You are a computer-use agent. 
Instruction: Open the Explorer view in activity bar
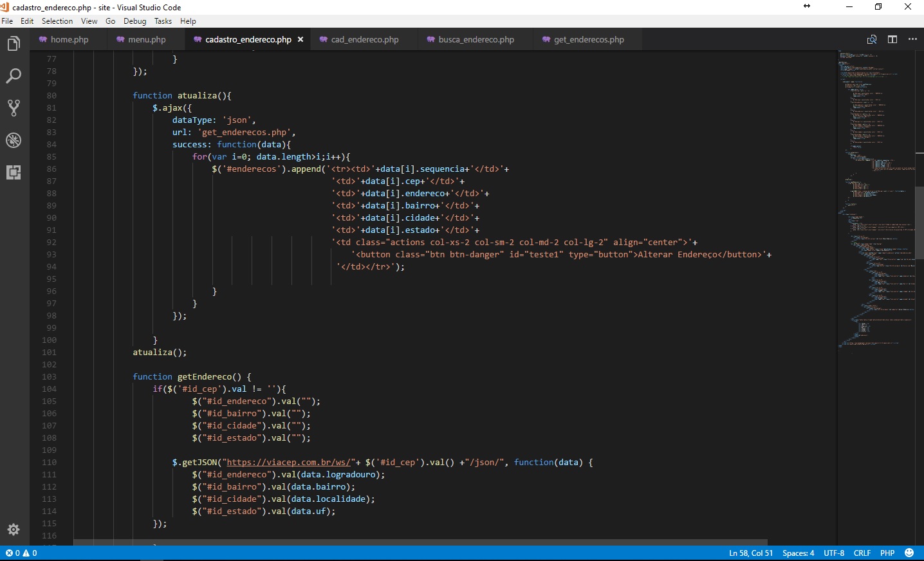point(14,44)
